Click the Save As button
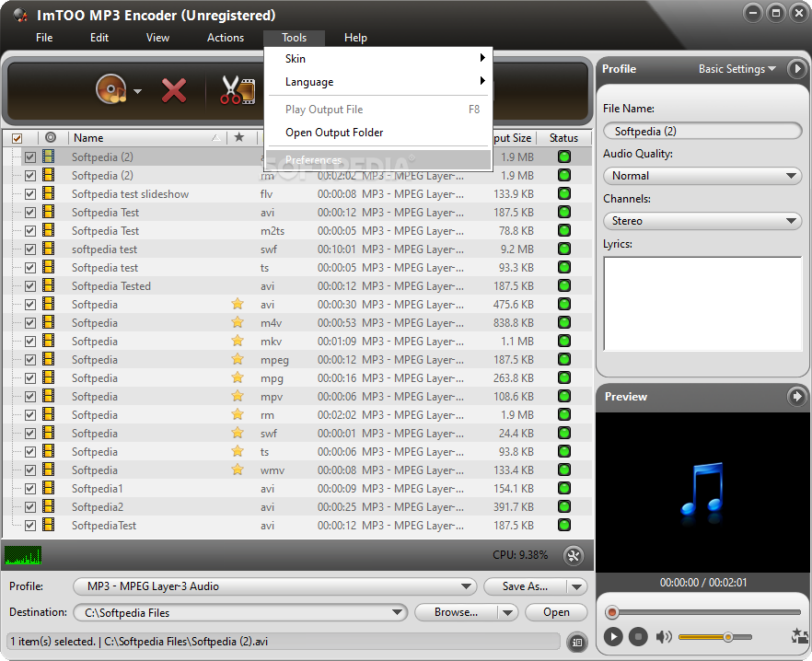Viewport: 812px width, 661px height. 525,587
